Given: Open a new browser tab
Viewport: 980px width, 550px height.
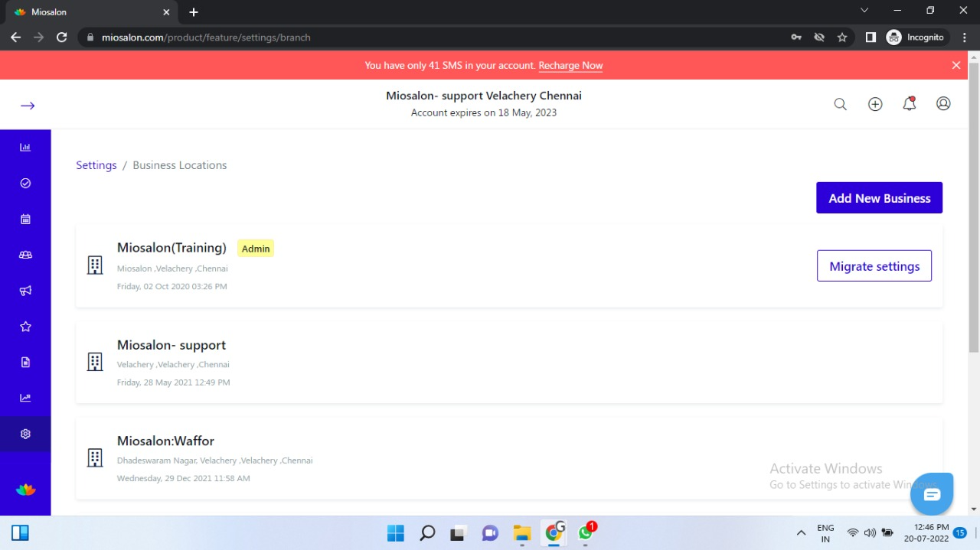Looking at the screenshot, I should tap(194, 12).
